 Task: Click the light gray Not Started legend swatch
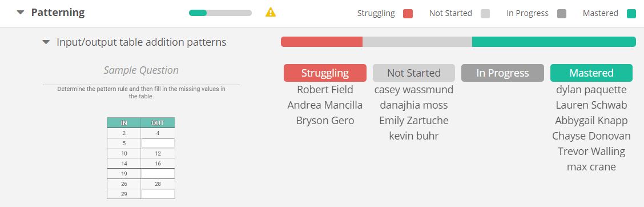tap(485, 14)
